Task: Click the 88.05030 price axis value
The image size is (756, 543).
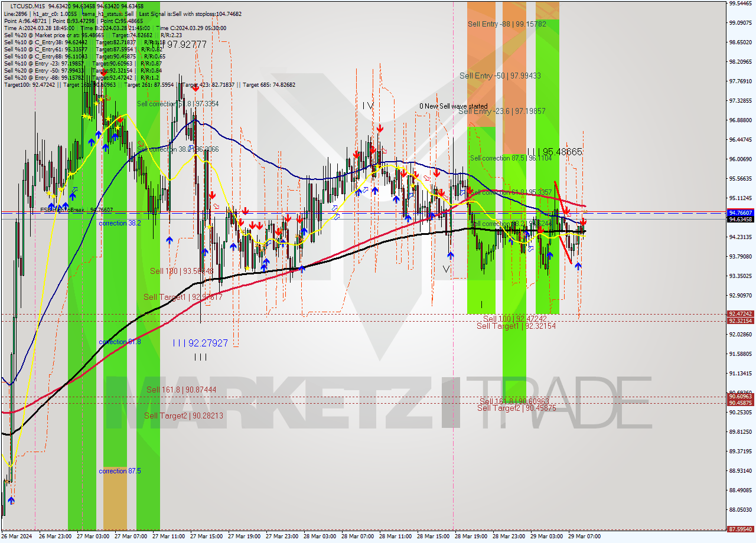Action: coord(741,510)
